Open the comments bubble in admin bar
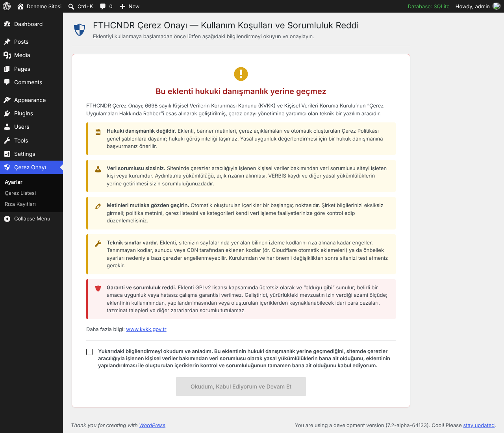504x433 pixels. pos(106,6)
